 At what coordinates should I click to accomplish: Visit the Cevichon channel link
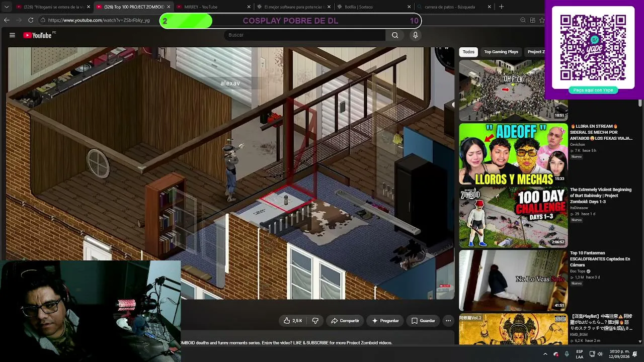click(578, 145)
